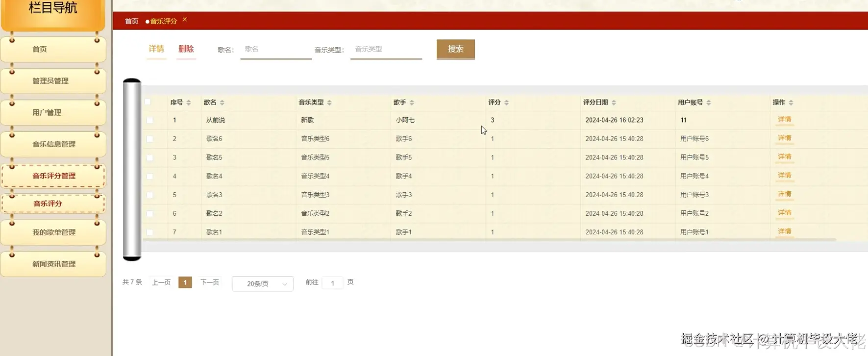The height and width of the screenshot is (356, 868).
Task: Expand 用户管理 in the sidebar
Action: 53,112
